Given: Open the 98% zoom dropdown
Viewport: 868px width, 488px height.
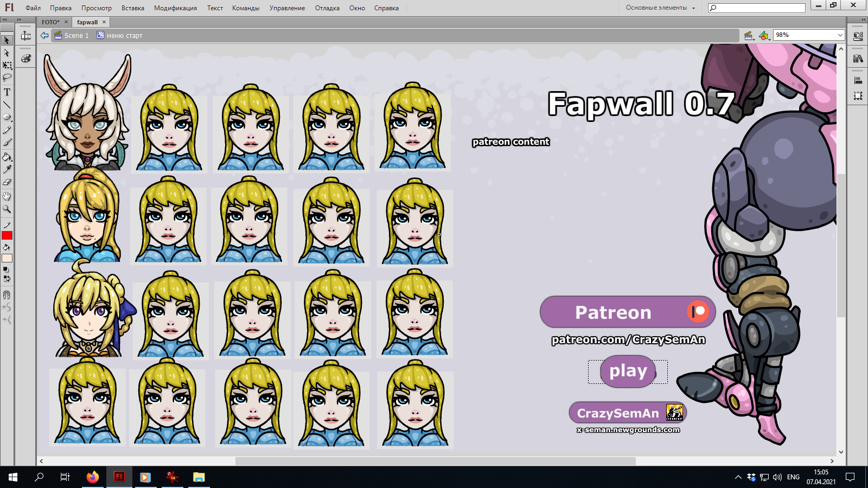Looking at the screenshot, I should coord(840,35).
